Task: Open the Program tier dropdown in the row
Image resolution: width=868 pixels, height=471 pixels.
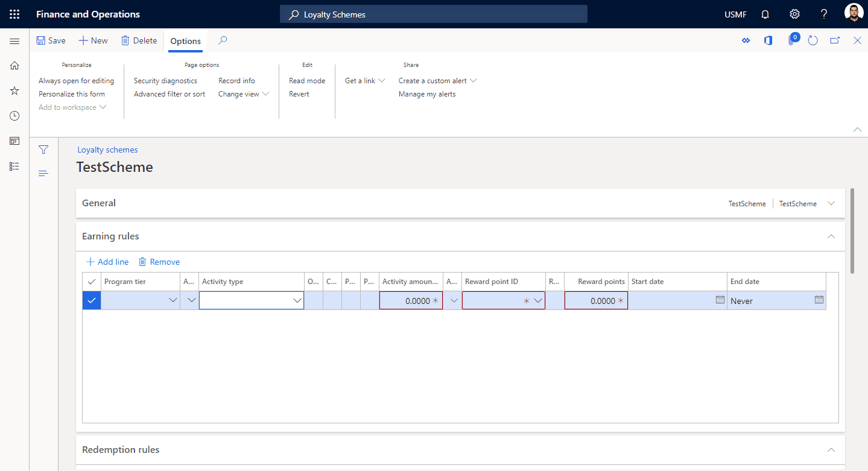Action: [x=173, y=300]
